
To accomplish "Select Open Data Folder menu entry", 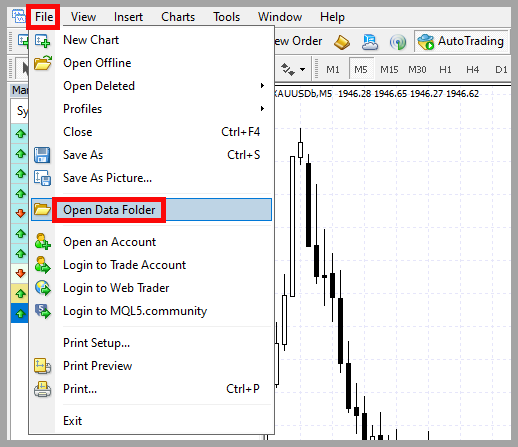I will [x=151, y=210].
